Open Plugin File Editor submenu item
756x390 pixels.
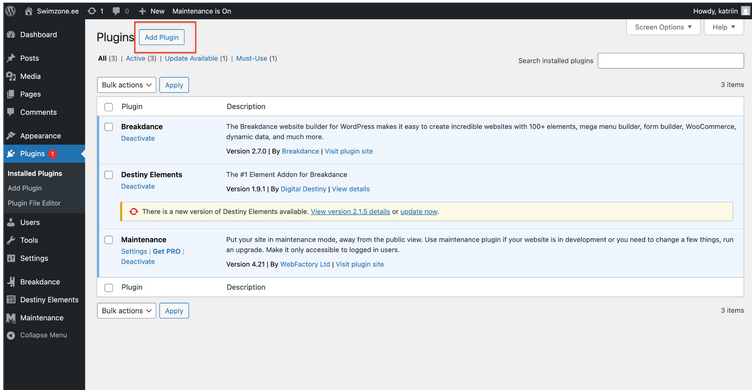(x=34, y=203)
